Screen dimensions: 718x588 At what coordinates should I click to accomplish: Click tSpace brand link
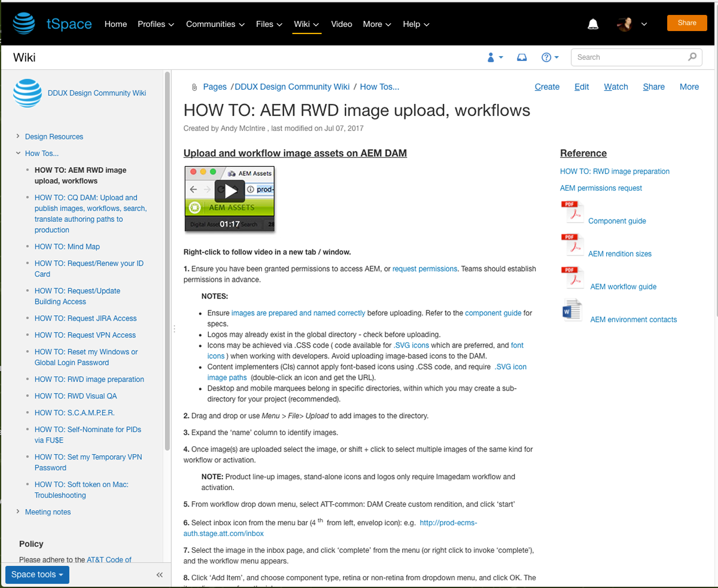coord(69,24)
